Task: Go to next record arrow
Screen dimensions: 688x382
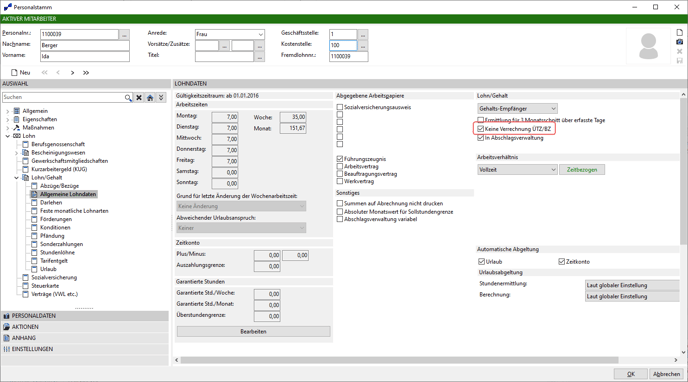Action: [x=72, y=73]
